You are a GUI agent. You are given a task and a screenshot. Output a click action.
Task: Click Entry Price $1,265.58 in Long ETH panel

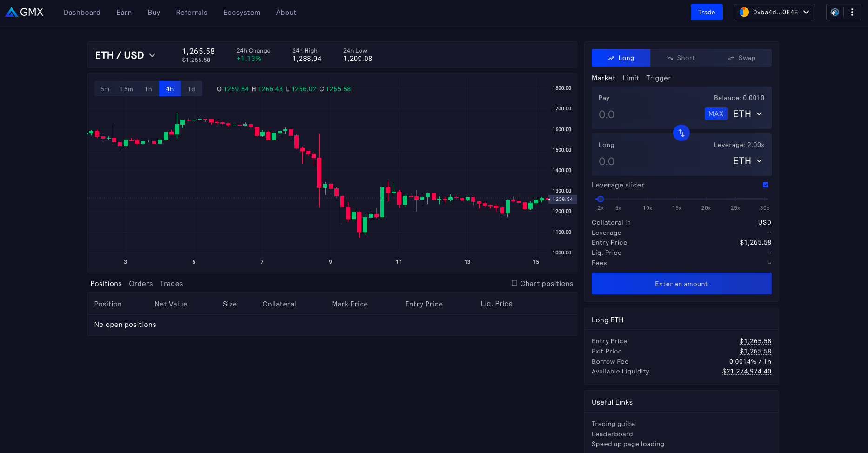[x=755, y=341]
